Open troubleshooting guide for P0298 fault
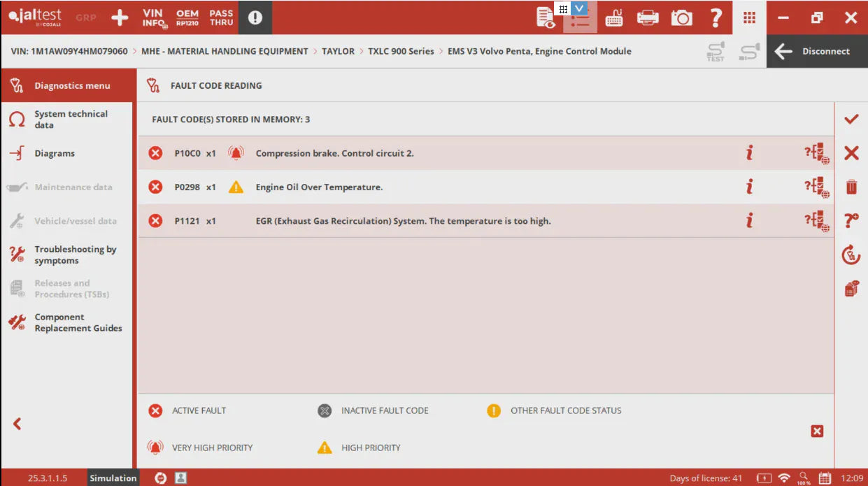The height and width of the screenshot is (486, 868). (x=816, y=187)
